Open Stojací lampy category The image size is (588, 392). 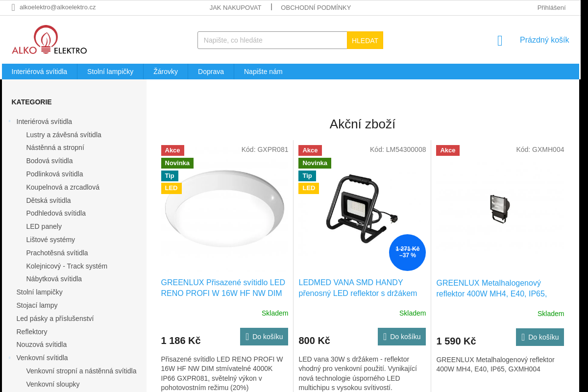(37, 305)
